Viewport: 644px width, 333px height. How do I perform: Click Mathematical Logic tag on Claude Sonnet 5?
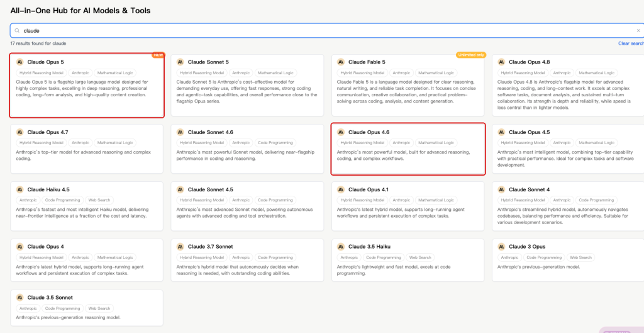click(x=275, y=73)
